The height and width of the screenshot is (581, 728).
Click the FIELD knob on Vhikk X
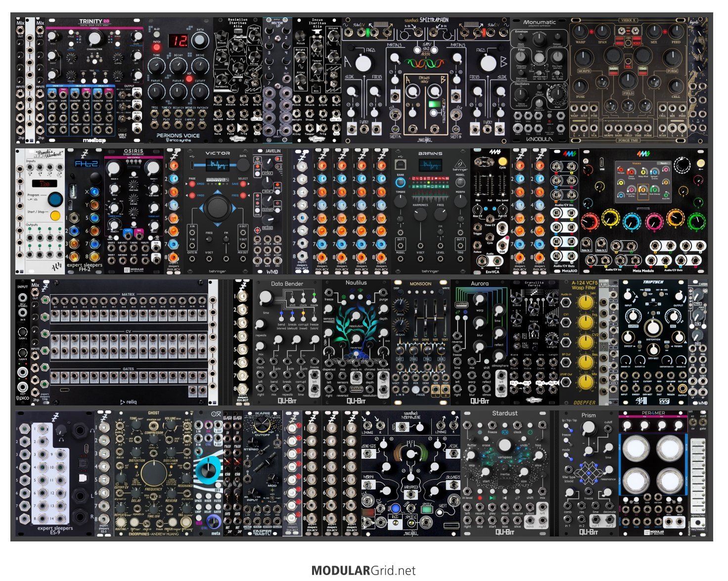[628, 81]
